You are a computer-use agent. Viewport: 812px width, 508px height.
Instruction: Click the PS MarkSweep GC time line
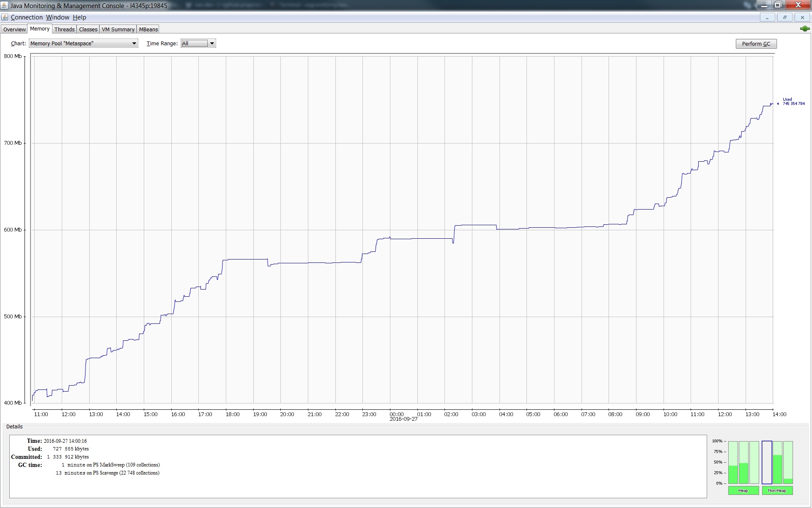point(110,465)
